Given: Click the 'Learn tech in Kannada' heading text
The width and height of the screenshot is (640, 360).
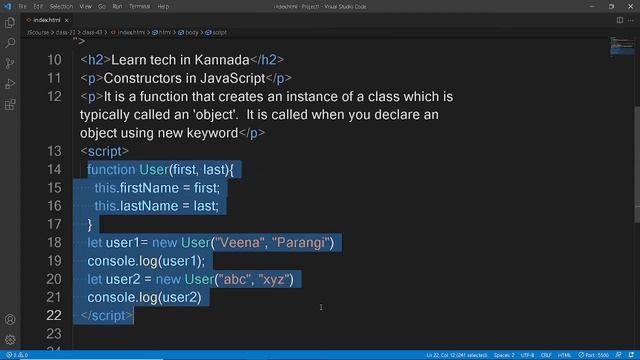Looking at the screenshot, I should tap(180, 60).
